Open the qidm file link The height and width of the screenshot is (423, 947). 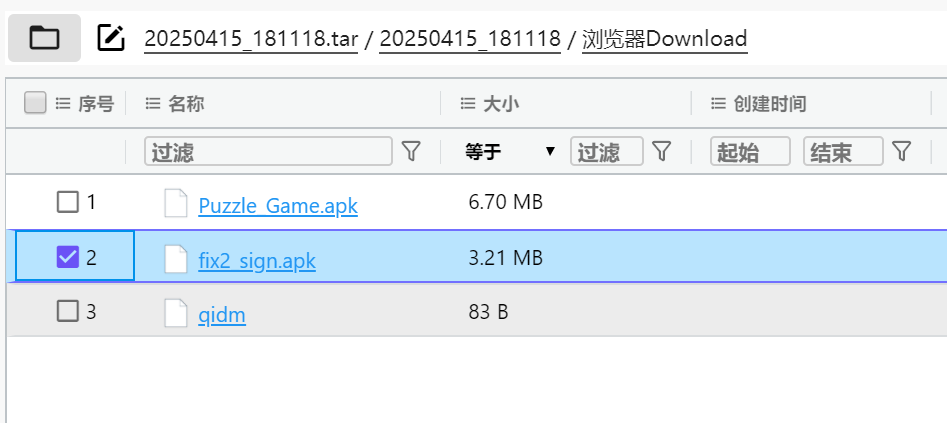(222, 315)
